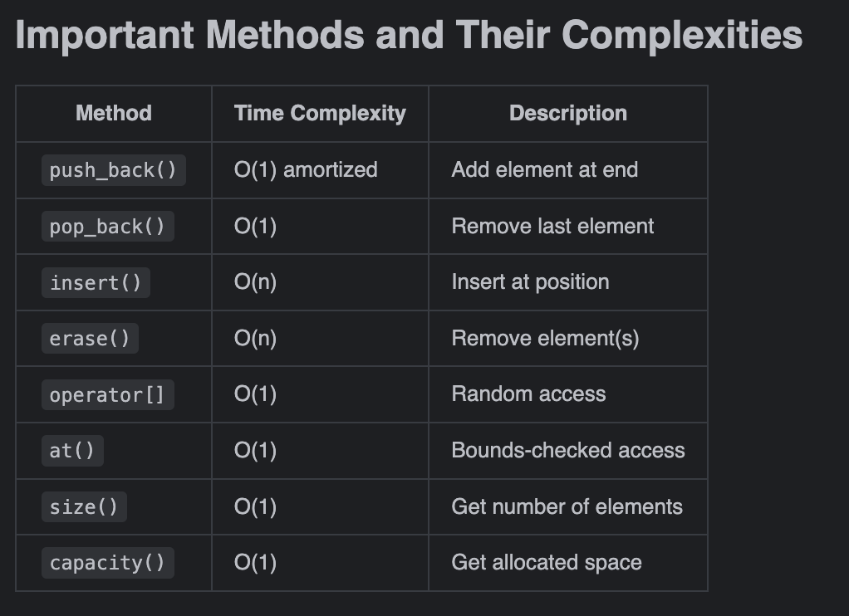
Task: Click the capacity() method code
Action: click(107, 563)
